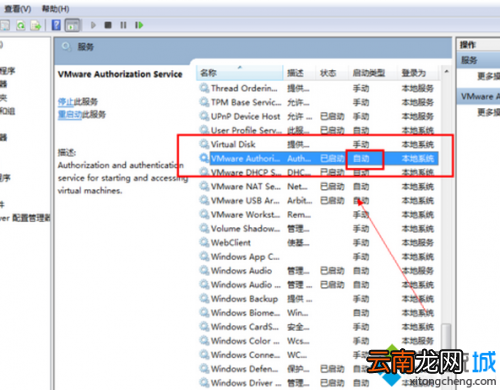Viewport: 500px width, 390px height.
Task: Click gear icon of UPnP Device Host
Action: [204, 116]
